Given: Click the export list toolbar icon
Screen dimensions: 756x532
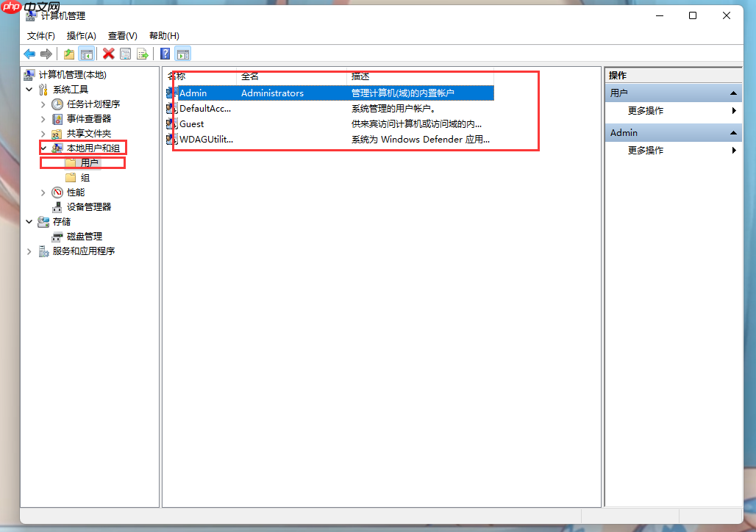Looking at the screenshot, I should [142, 53].
